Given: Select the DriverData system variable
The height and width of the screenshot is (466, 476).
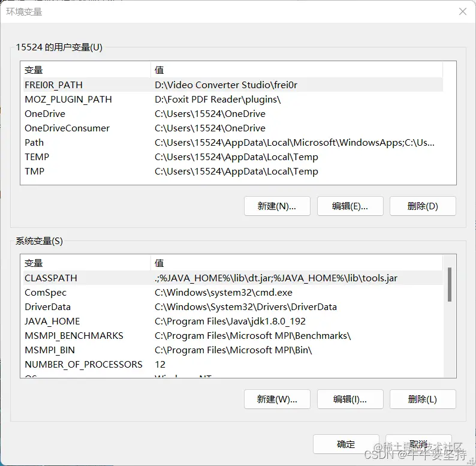Looking at the screenshot, I should coord(233,307).
